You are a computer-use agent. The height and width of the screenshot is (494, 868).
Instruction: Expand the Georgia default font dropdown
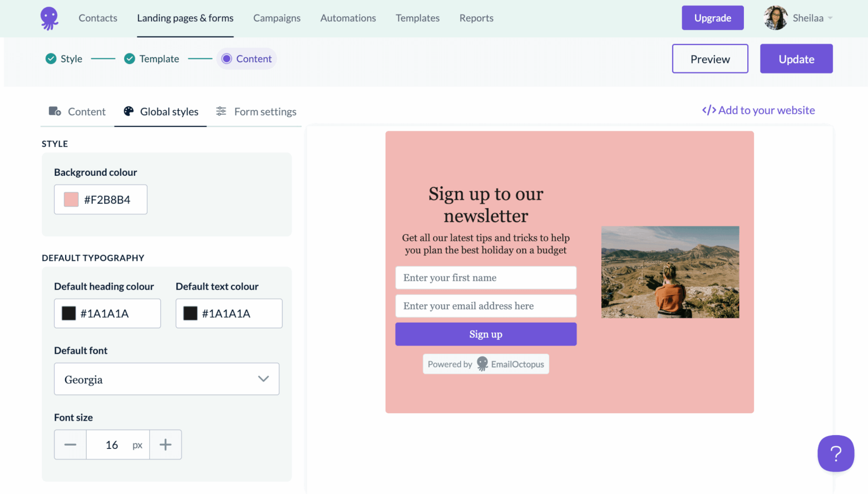pos(166,379)
